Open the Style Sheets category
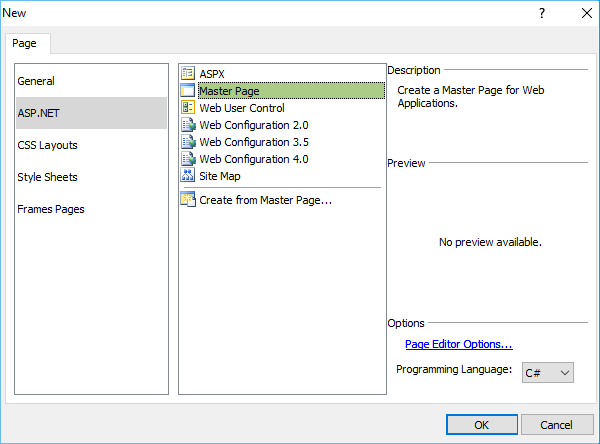This screenshot has height=444, width=600. pos(47,177)
